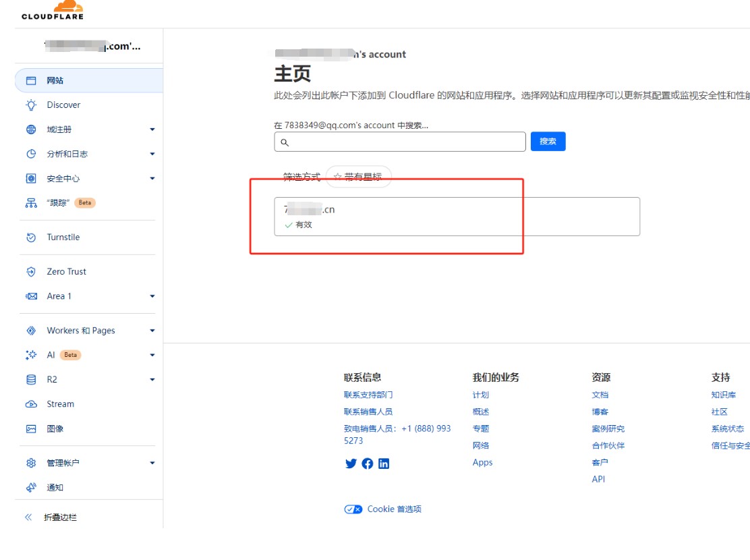Screen dimensions: 750x560
Task: Open Cloudflare's LinkedIn page icon
Action: [384, 464]
